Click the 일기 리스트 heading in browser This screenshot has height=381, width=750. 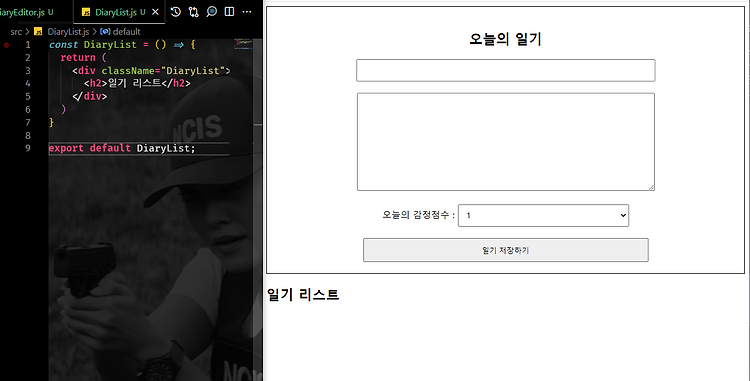(x=303, y=294)
